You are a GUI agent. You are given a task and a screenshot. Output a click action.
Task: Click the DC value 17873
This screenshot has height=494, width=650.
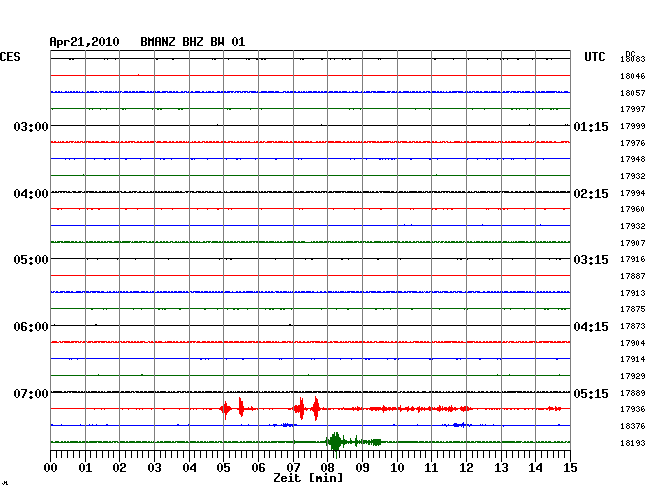[x=633, y=326]
